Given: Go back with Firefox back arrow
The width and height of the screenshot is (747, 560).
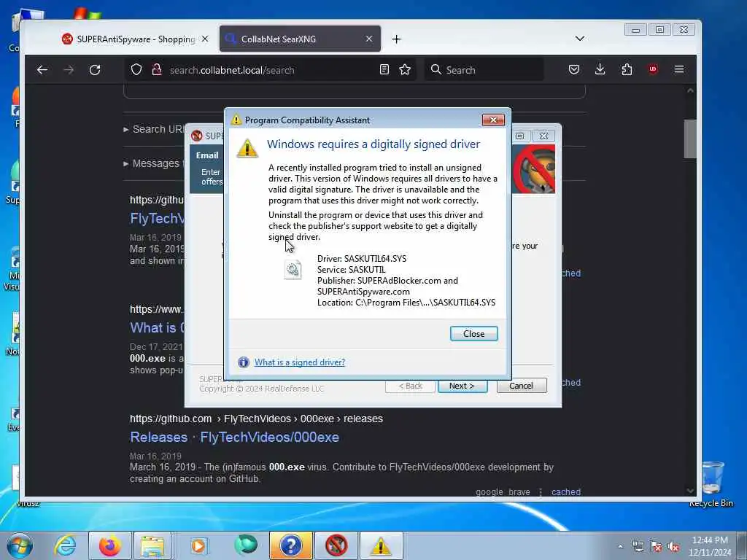Looking at the screenshot, I should tap(42, 70).
